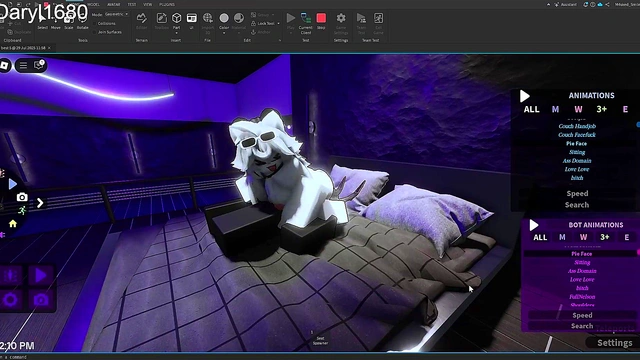
Task: Open the TEST ribbon tab
Action: point(132,4)
